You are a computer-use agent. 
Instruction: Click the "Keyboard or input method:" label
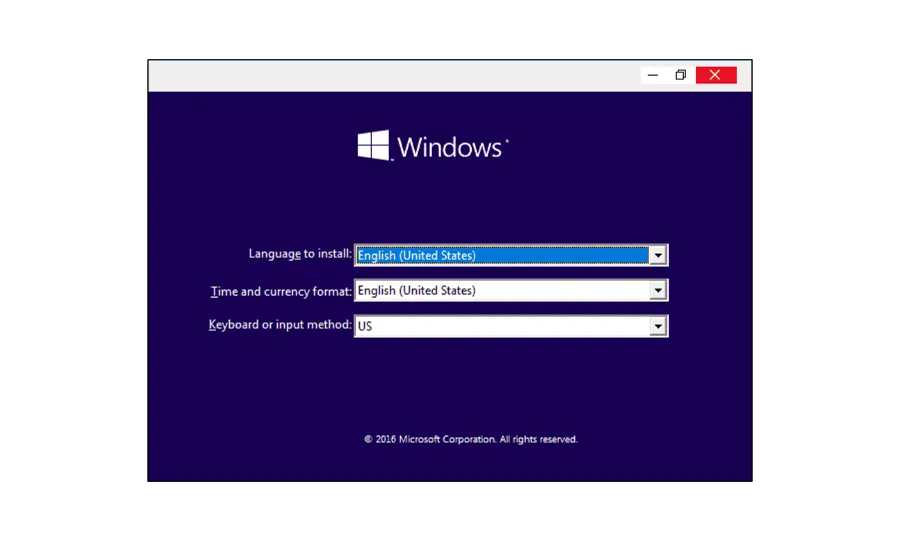(x=280, y=325)
